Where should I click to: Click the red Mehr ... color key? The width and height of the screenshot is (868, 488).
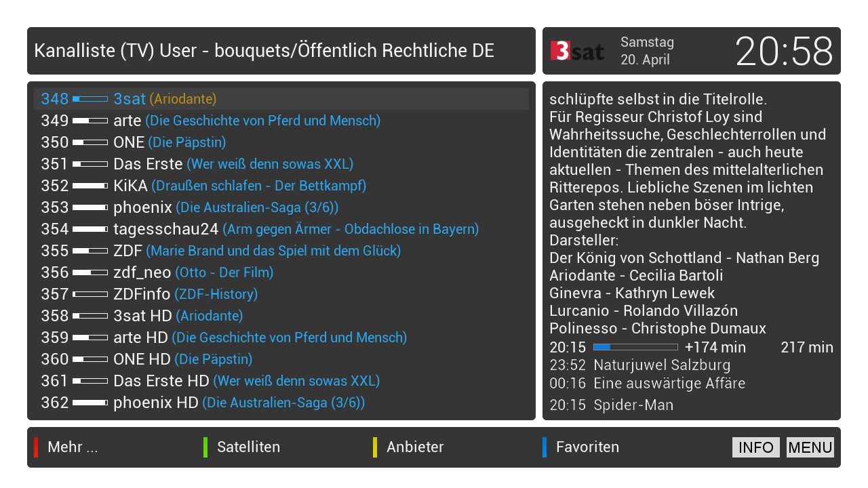click(36, 447)
